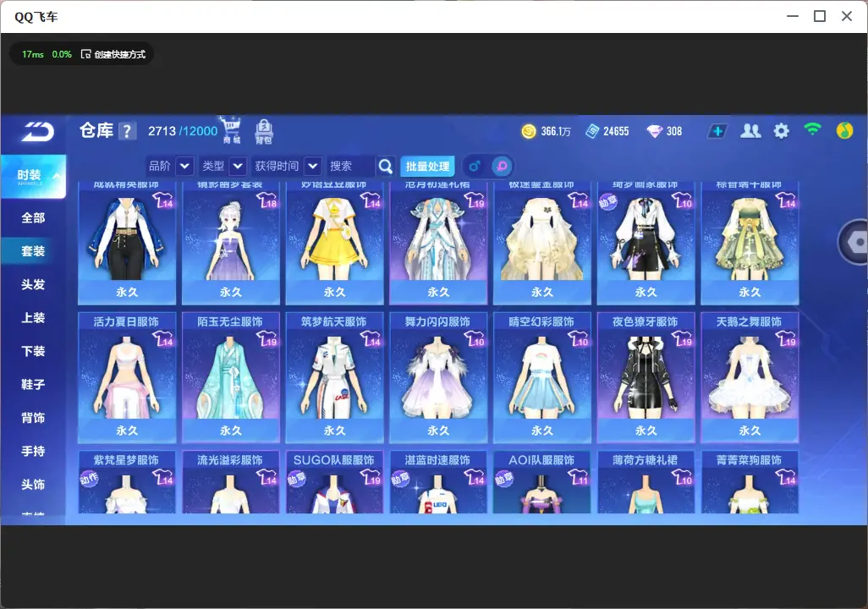This screenshot has height=609, width=868.
Task: Select the blue jacket black pants outfit
Action: [127, 243]
